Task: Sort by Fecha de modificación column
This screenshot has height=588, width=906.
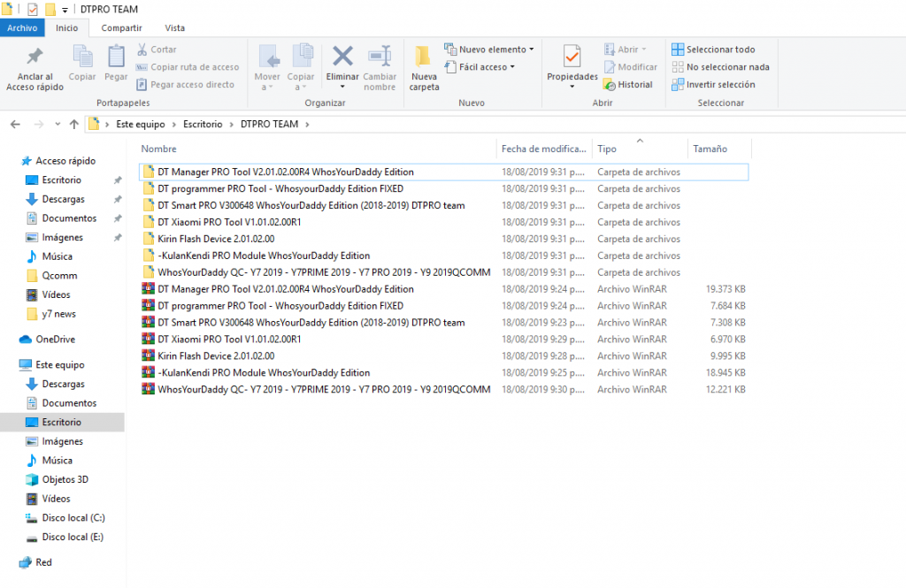Action: tap(544, 149)
